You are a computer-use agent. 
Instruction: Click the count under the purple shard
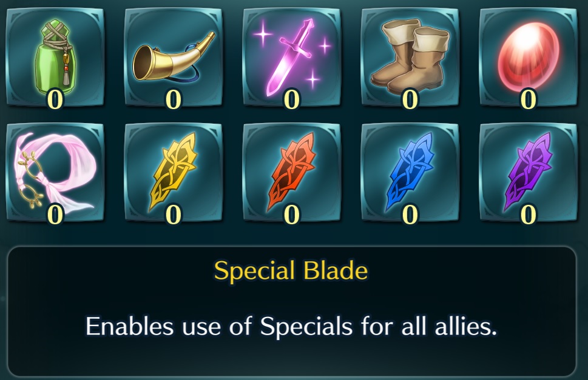(x=529, y=215)
